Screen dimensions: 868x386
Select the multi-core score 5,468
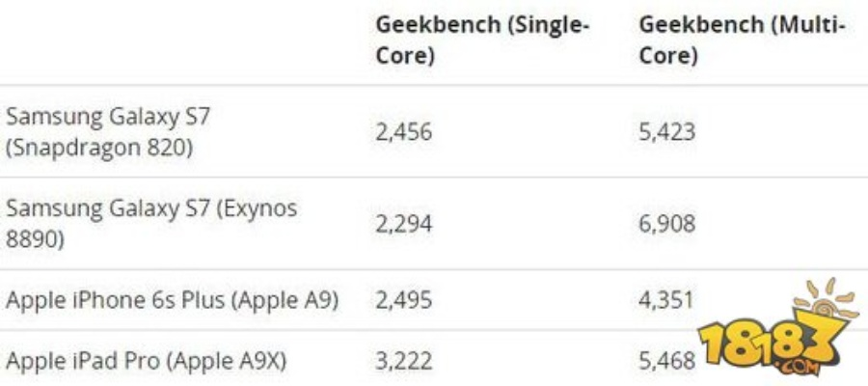[666, 362]
